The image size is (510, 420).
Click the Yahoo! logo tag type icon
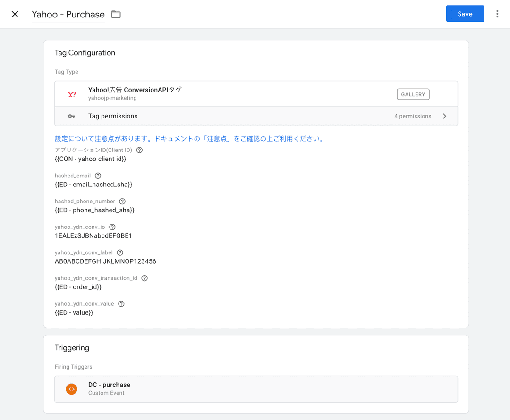tap(72, 94)
